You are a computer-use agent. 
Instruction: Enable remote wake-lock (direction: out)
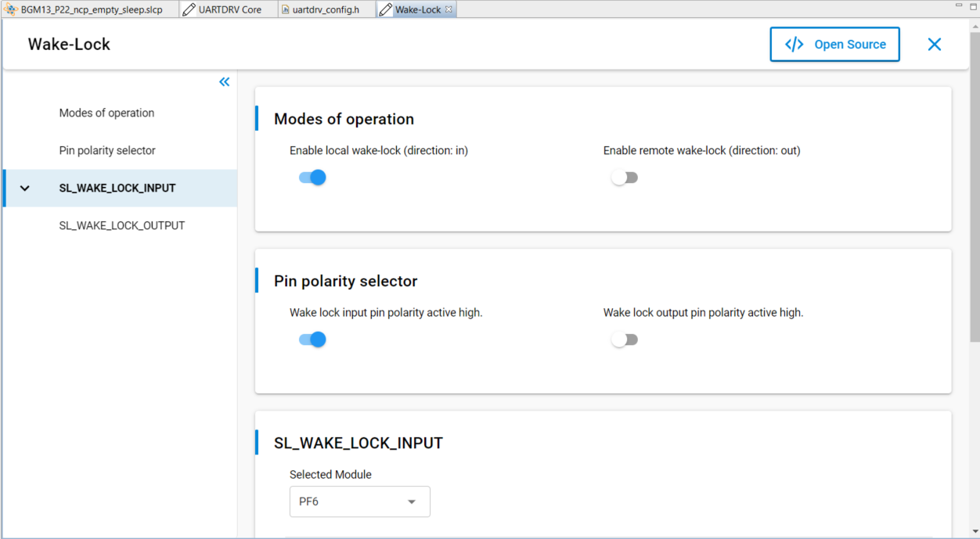click(x=625, y=177)
